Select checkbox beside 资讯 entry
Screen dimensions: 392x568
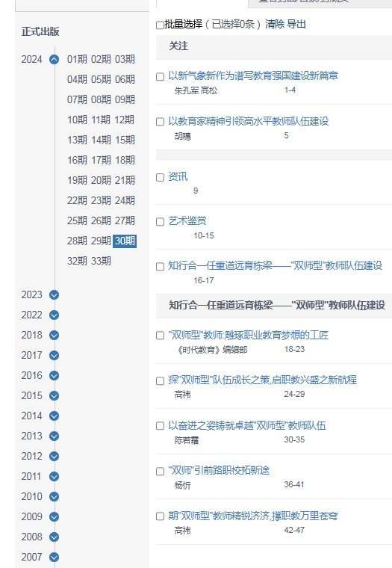click(160, 177)
